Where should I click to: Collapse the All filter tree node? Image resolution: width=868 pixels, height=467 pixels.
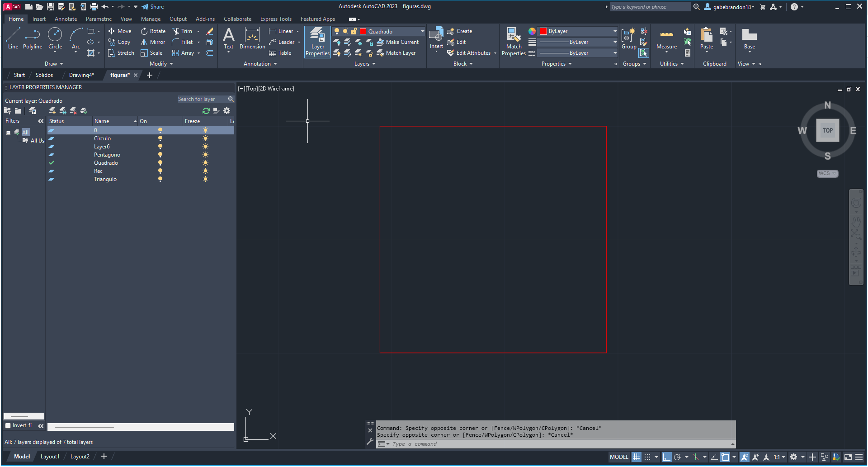pos(8,133)
